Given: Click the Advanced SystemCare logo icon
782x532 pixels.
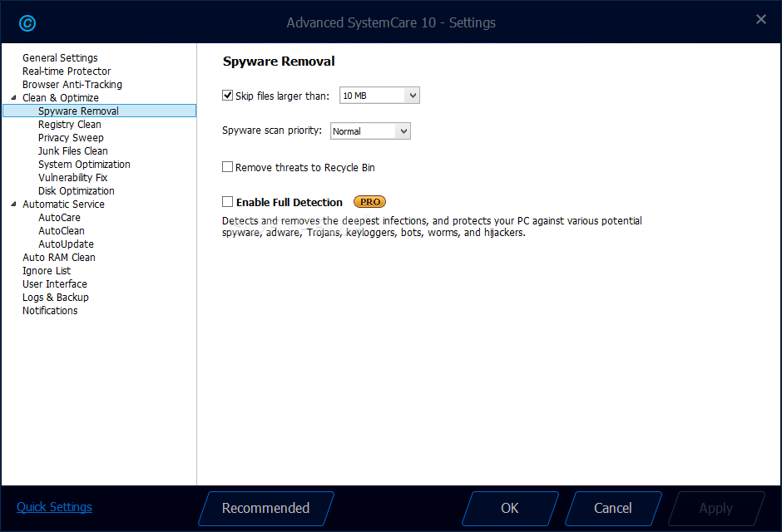Looking at the screenshot, I should (27, 23).
